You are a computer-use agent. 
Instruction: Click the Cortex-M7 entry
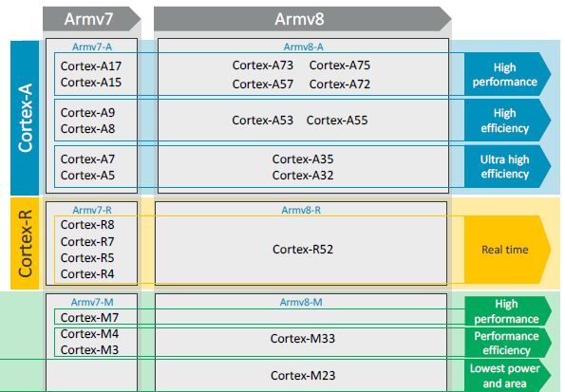click(x=89, y=317)
